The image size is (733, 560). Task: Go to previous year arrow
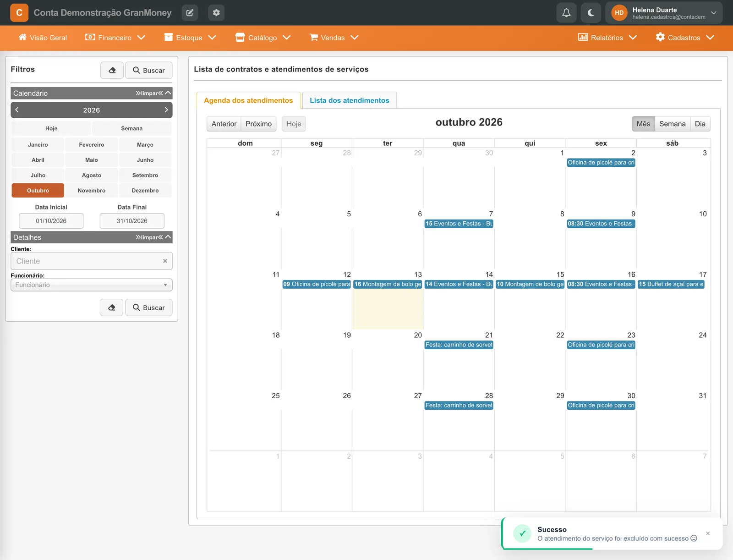17,110
